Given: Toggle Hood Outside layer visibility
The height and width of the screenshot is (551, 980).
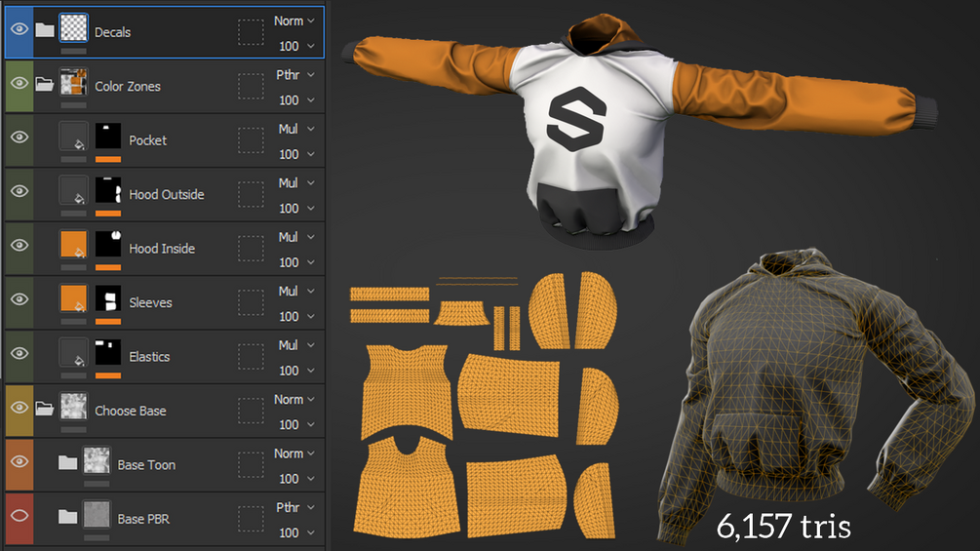Looking at the screenshot, I should point(20,191).
